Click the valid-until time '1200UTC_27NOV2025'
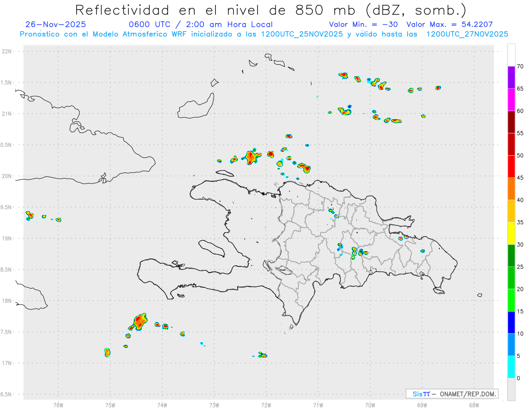532x411 pixels. [x=467, y=34]
